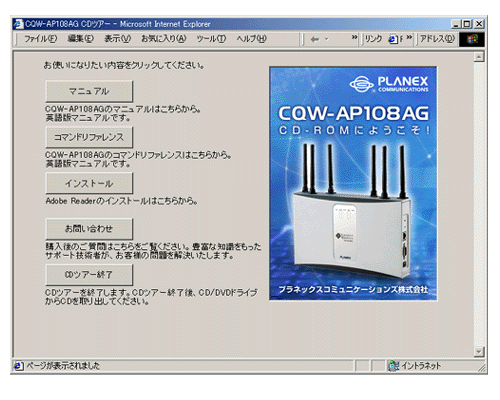Image resolution: width=500 pixels, height=400 pixels.
Task: Click the IE page icon in Links bar
Action: coord(393,39)
